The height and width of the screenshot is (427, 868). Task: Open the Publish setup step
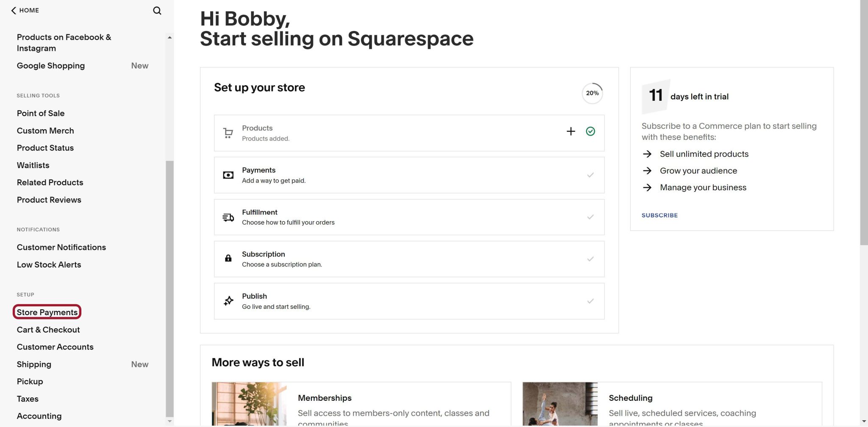pos(409,301)
